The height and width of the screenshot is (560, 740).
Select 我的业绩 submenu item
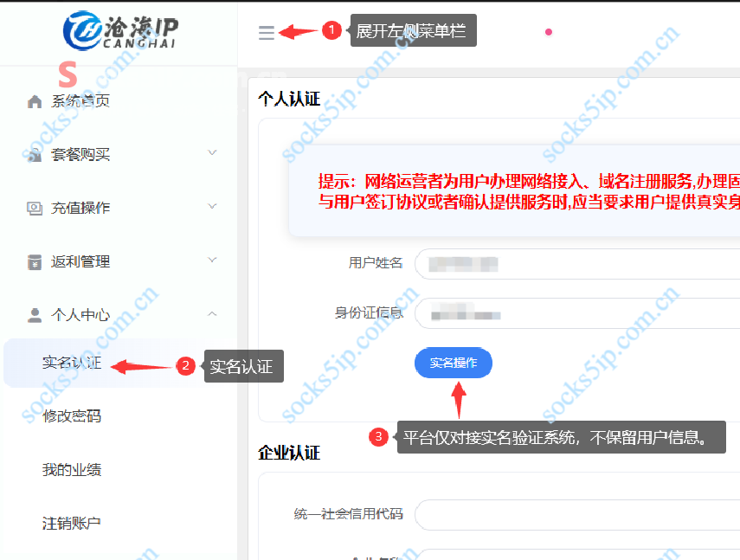click(x=72, y=470)
